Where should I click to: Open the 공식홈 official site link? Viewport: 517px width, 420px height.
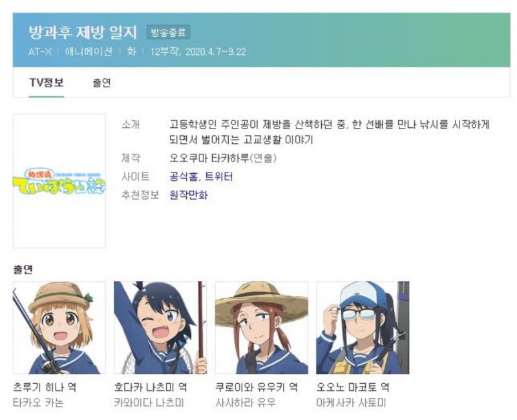pyautogui.click(x=184, y=176)
